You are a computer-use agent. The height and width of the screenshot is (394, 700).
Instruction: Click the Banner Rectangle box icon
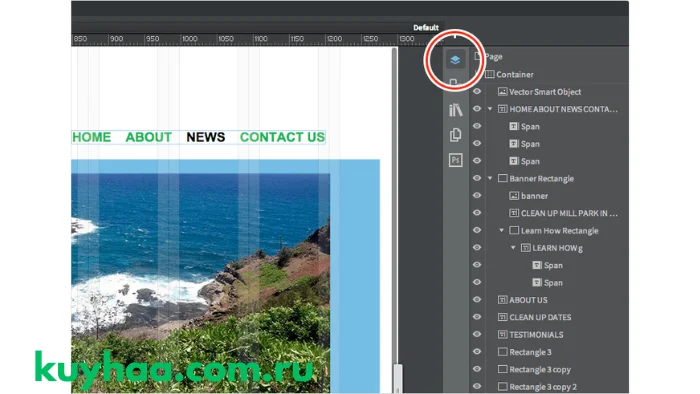(x=502, y=178)
